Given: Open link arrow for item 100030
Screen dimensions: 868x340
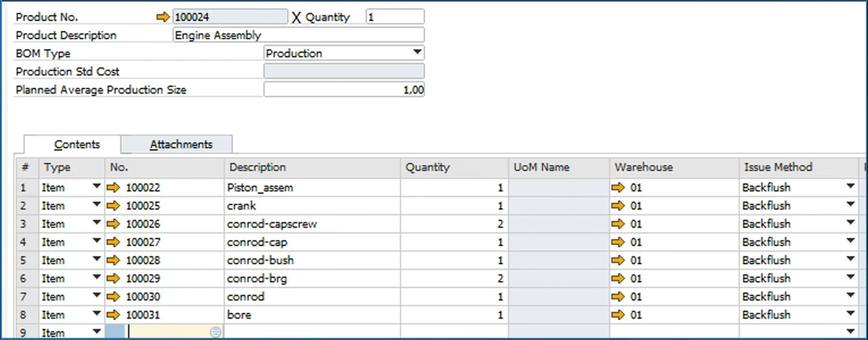Looking at the screenshot, I should (113, 297).
